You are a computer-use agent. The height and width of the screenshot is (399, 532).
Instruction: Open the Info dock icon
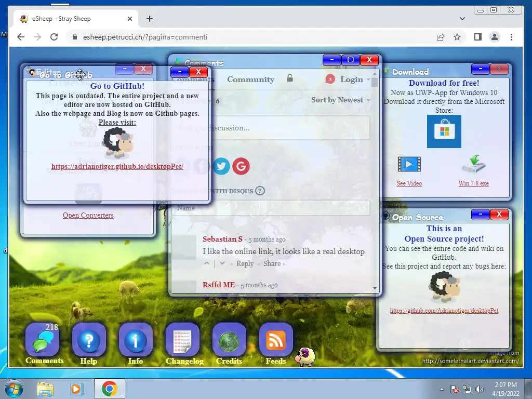136,339
